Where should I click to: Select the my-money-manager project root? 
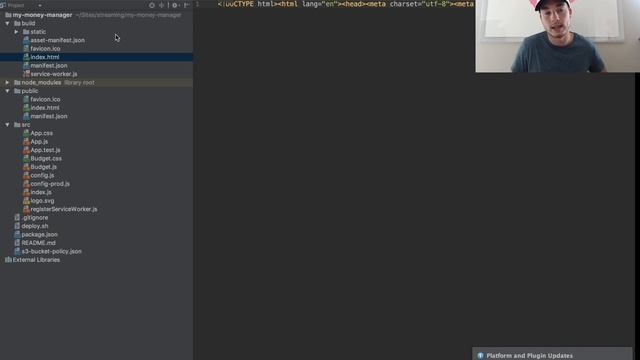42,15
